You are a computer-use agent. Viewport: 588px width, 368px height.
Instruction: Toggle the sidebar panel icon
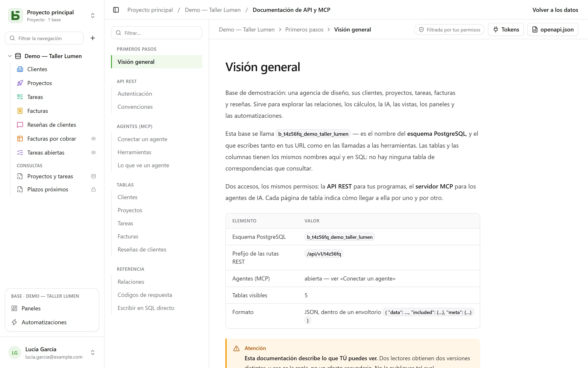(x=116, y=10)
